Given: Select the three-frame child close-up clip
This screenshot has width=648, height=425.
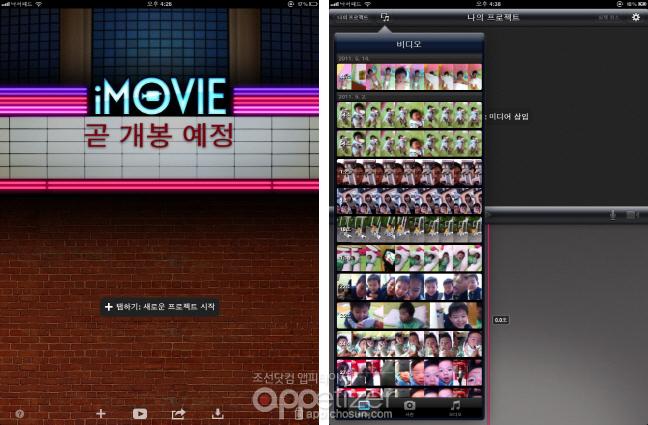Looking at the screenshot, I should [409, 315].
